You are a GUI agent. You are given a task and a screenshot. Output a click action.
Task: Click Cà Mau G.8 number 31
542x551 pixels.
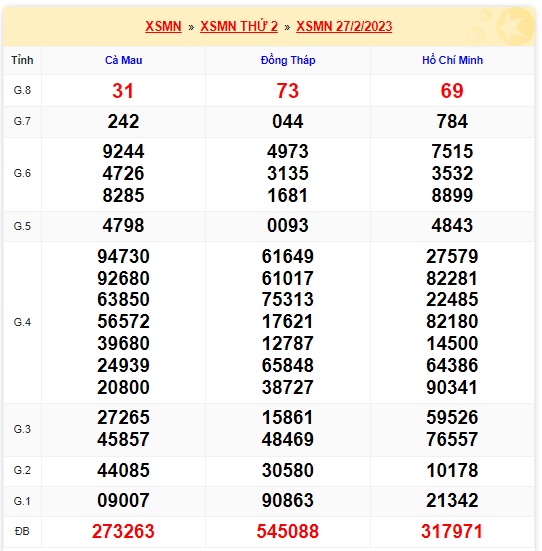123,91
